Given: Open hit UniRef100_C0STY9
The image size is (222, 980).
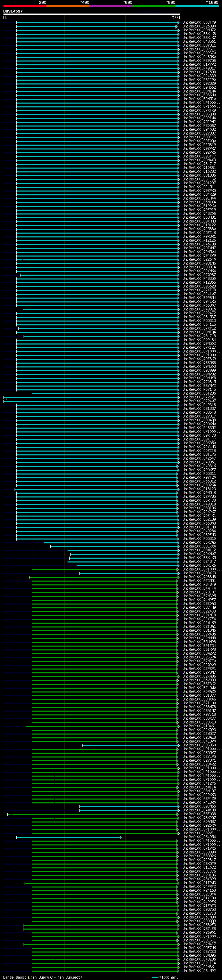Looking at the screenshot, I should [x=199, y=23].
